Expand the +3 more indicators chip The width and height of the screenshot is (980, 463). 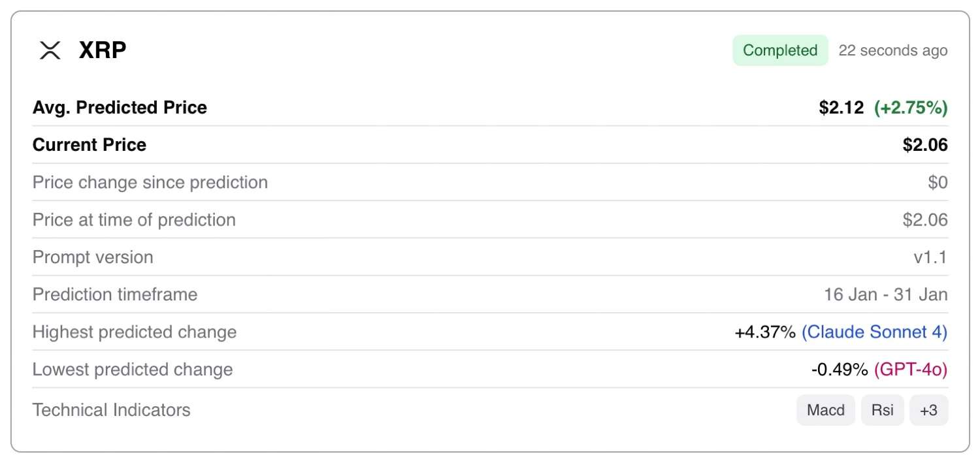click(928, 410)
